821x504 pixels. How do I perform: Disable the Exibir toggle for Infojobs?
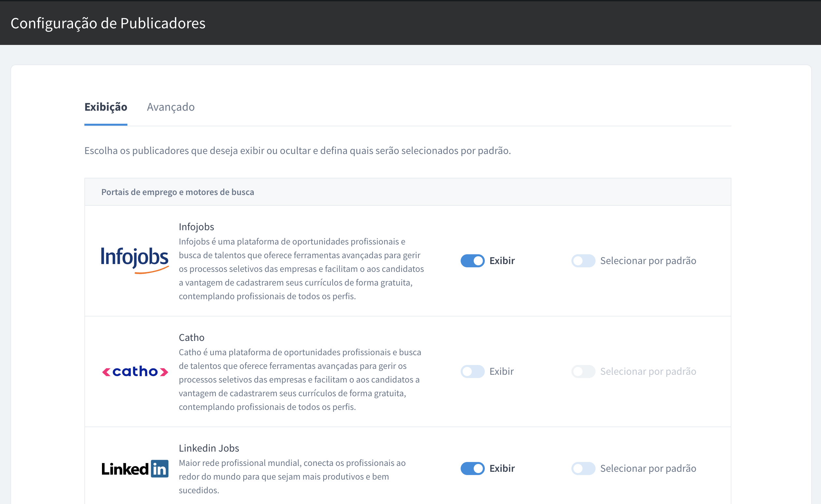[472, 261]
